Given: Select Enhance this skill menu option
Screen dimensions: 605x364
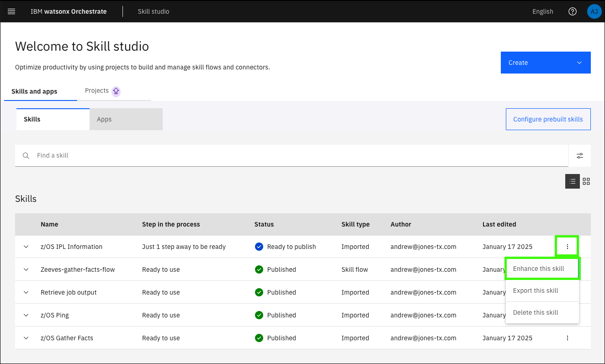Looking at the screenshot, I should coord(538,269).
